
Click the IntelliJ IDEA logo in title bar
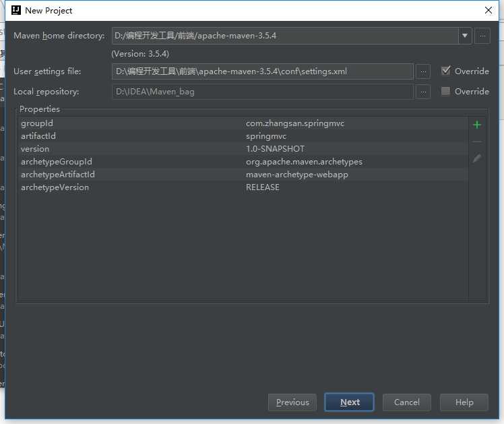16,10
